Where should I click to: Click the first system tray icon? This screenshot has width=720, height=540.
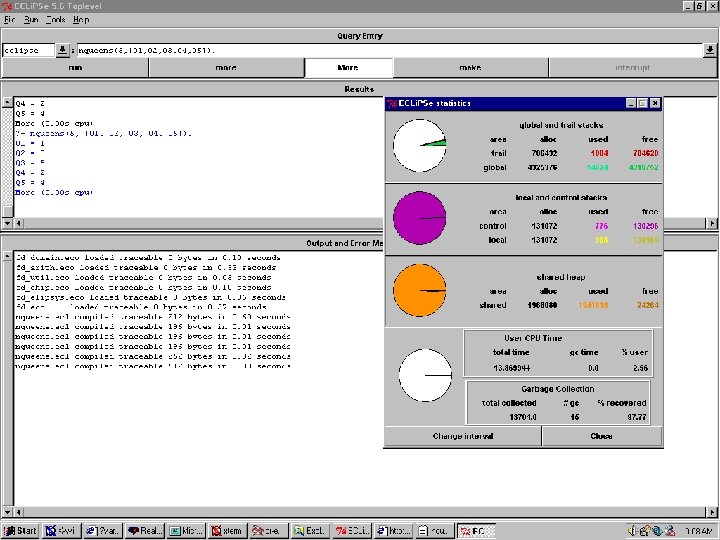pyautogui.click(x=633, y=531)
